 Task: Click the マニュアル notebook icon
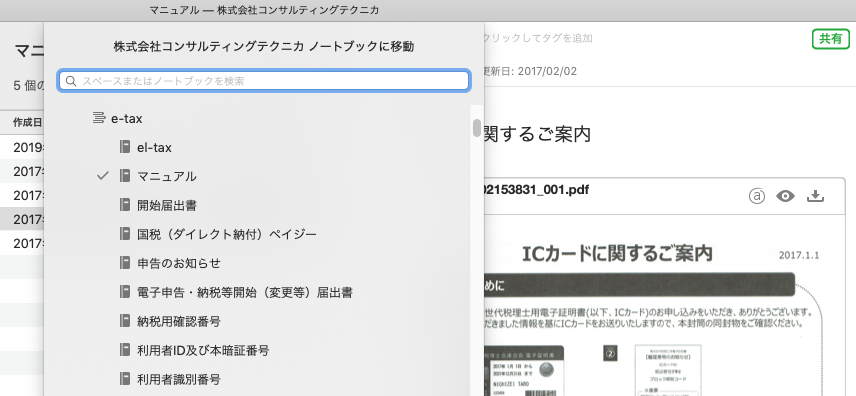pos(125,176)
